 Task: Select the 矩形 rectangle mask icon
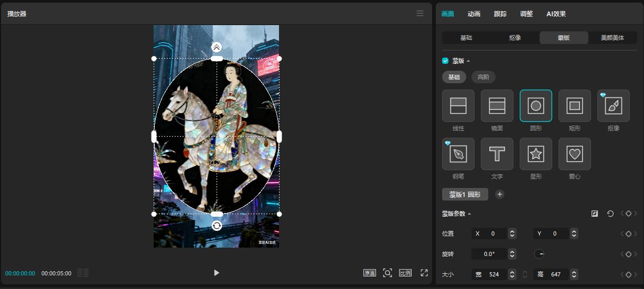pyautogui.click(x=575, y=106)
